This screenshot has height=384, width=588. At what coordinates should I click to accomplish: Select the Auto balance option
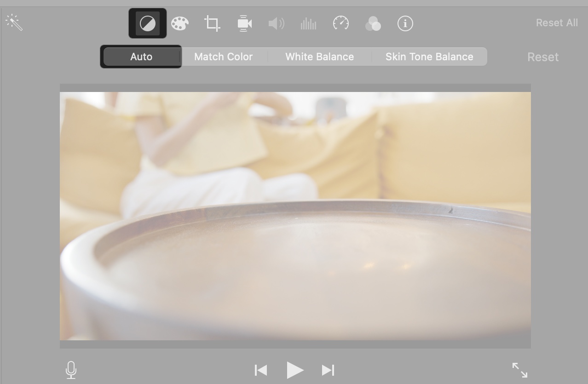pos(141,56)
